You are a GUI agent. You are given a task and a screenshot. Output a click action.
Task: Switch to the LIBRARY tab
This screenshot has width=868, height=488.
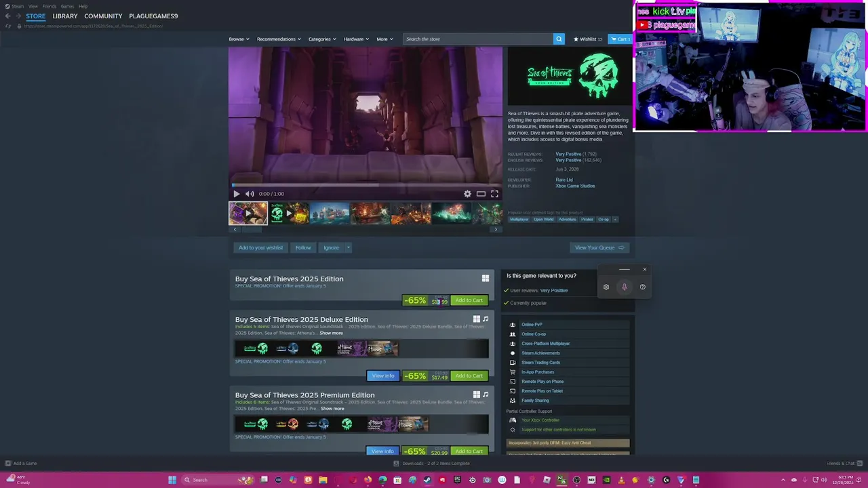pyautogui.click(x=65, y=16)
